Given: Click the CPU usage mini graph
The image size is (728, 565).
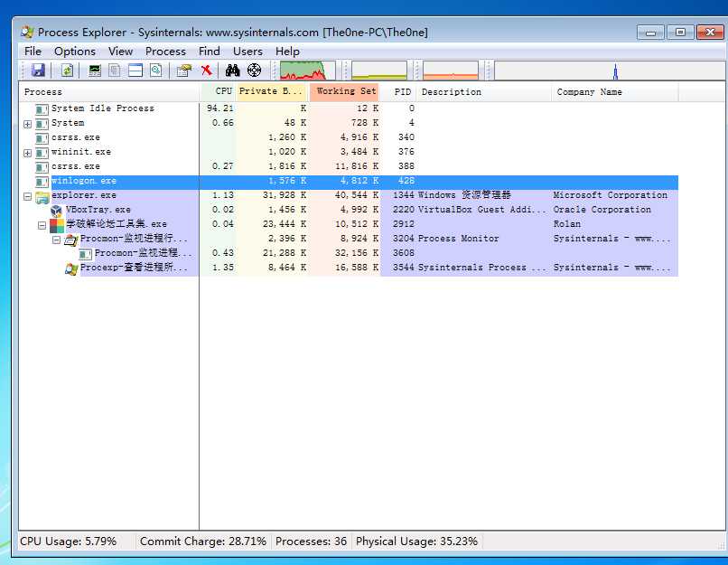Looking at the screenshot, I should point(307,71).
